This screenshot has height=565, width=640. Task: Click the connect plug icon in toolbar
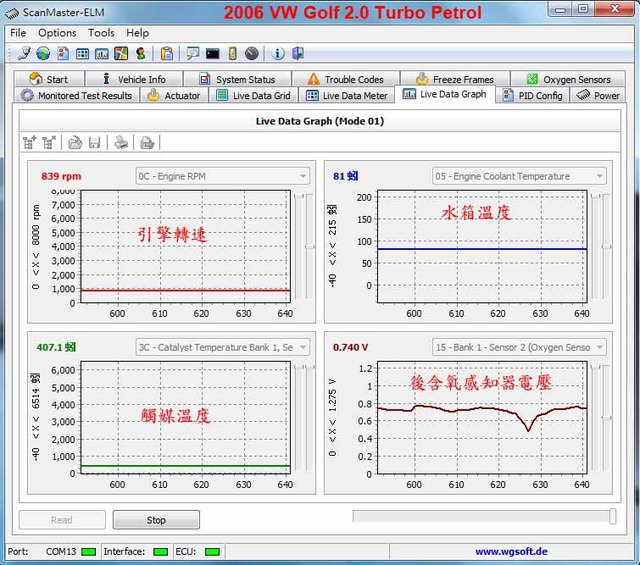[24, 53]
